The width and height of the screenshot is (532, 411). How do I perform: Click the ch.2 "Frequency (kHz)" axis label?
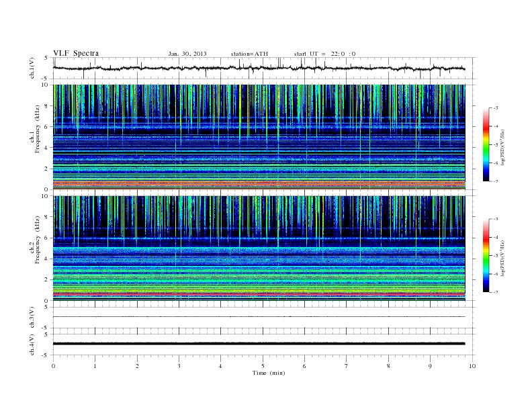38,239
